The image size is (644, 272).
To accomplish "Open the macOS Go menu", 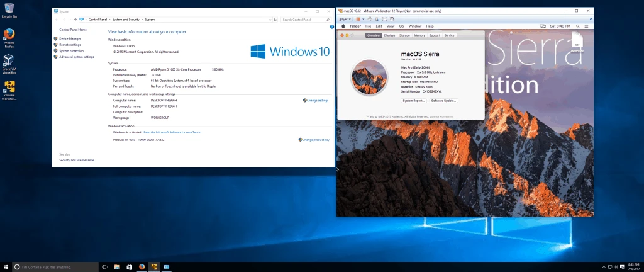I will coord(401,26).
